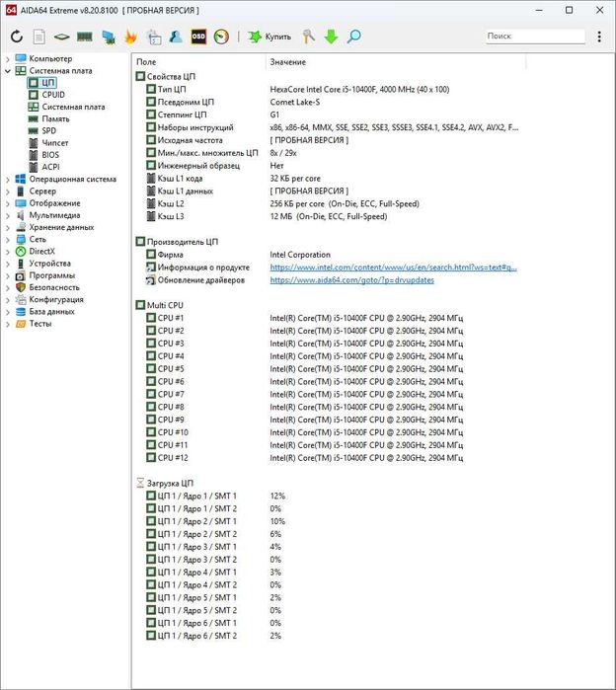
Task: Select the ЦП tree item
Action: 41,83
